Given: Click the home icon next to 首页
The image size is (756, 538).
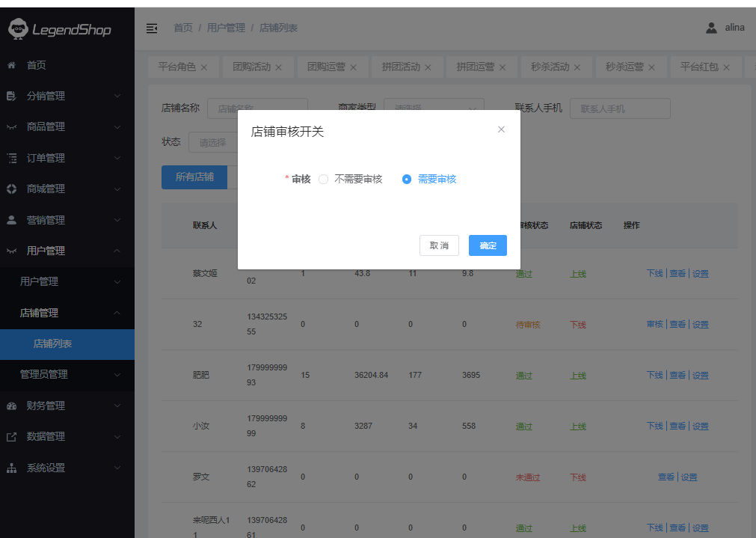Looking at the screenshot, I should point(12,65).
